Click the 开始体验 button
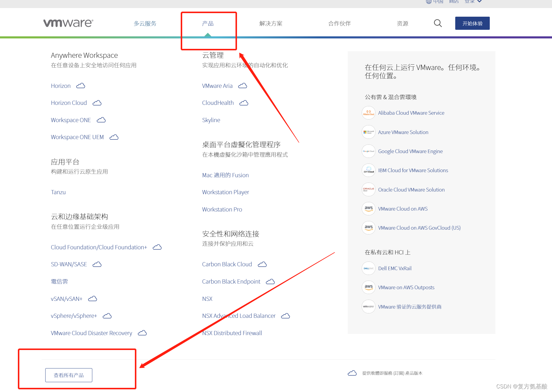Viewport: 552px width, 392px height. (473, 23)
